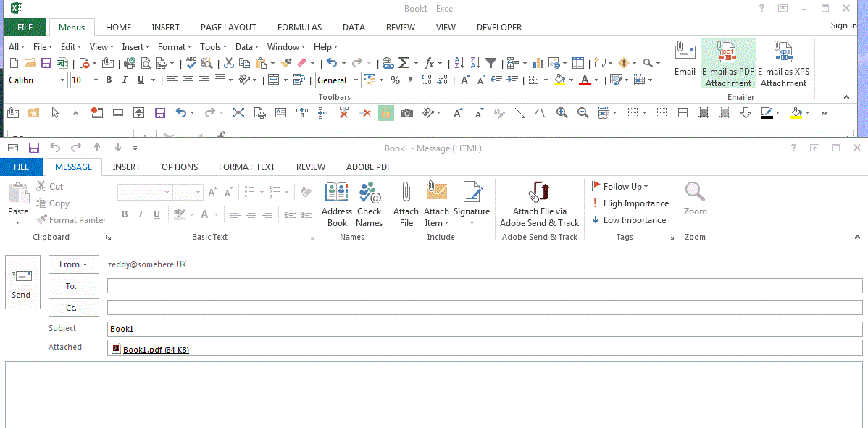Screen dimensions: 868x428
Task: Open the Address Book
Action: (x=336, y=204)
